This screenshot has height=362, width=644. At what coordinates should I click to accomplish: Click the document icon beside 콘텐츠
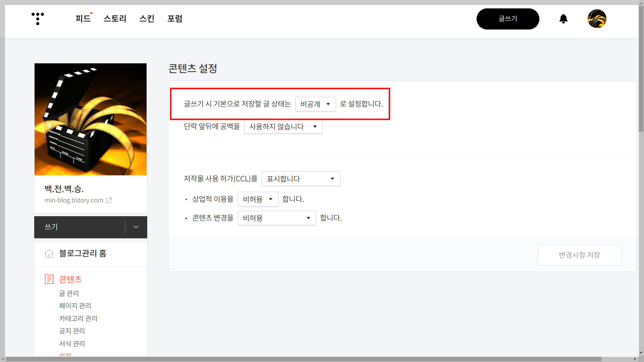(x=49, y=279)
